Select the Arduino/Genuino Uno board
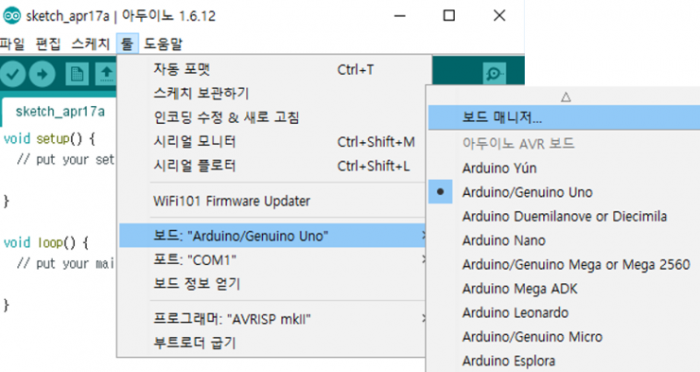This screenshot has height=372, width=700. tap(564, 192)
